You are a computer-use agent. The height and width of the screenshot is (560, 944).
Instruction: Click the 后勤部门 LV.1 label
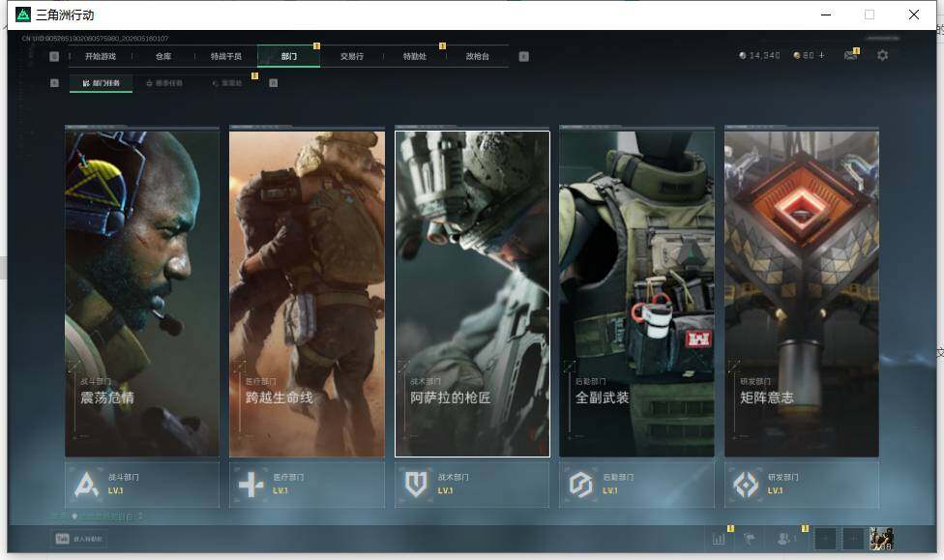(x=610, y=490)
